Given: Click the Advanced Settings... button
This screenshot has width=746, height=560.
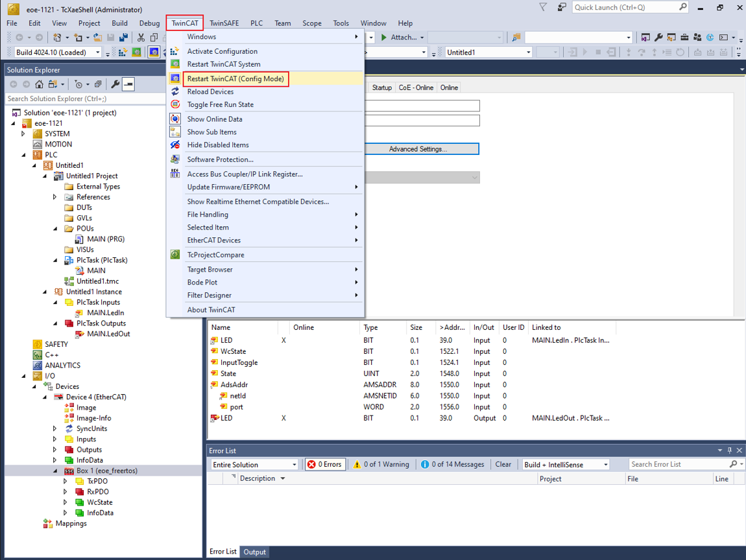Looking at the screenshot, I should coord(418,149).
